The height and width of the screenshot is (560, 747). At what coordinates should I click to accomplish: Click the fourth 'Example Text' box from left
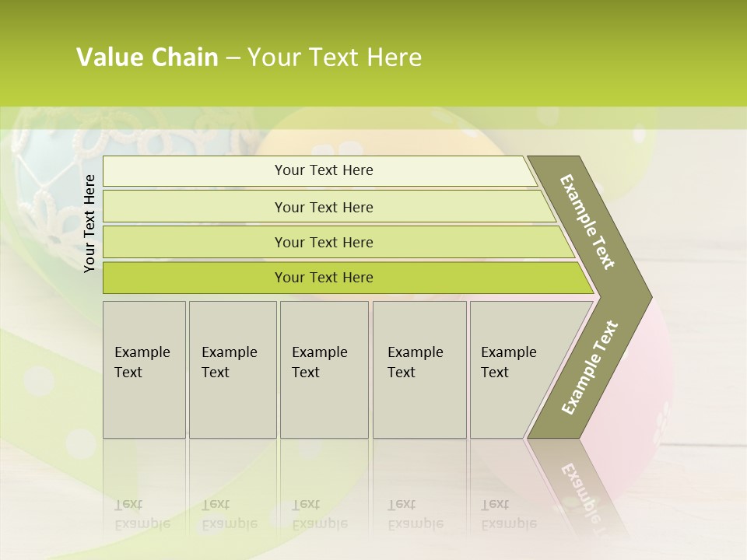tap(419, 369)
